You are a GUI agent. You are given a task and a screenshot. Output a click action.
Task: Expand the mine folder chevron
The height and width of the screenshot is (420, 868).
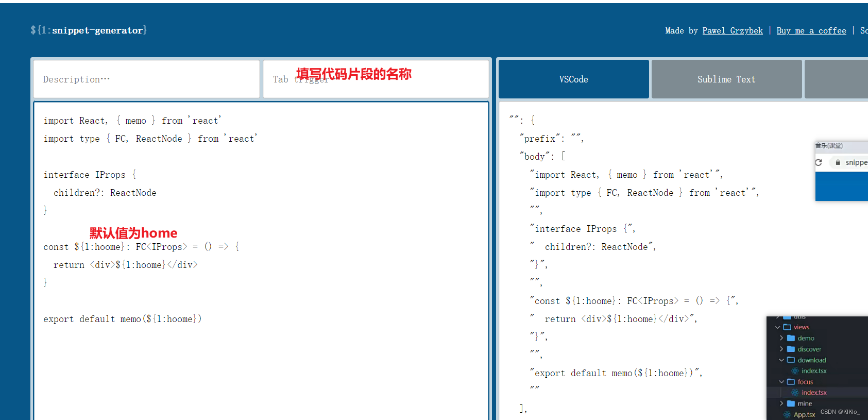(781, 404)
